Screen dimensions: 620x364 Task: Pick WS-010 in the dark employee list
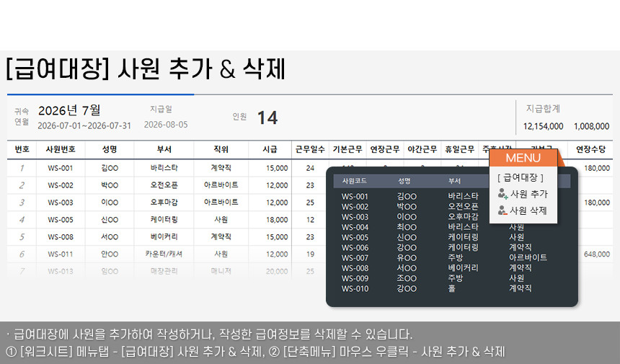click(355, 288)
